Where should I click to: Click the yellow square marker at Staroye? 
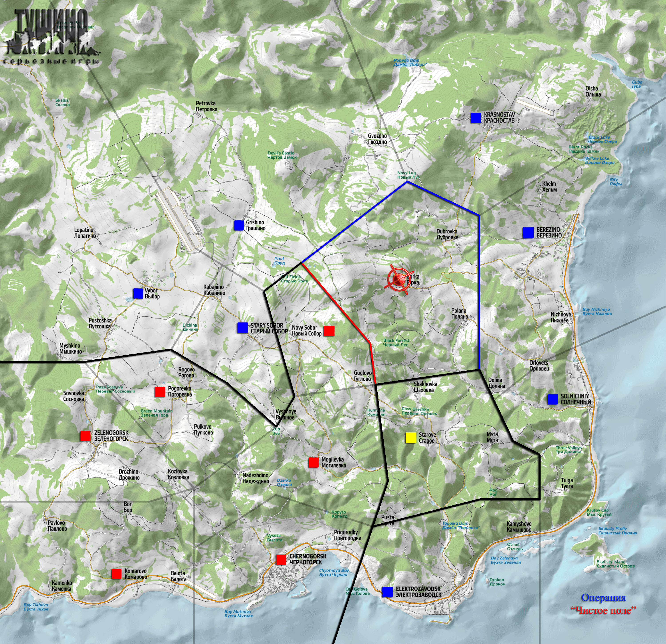coord(410,437)
